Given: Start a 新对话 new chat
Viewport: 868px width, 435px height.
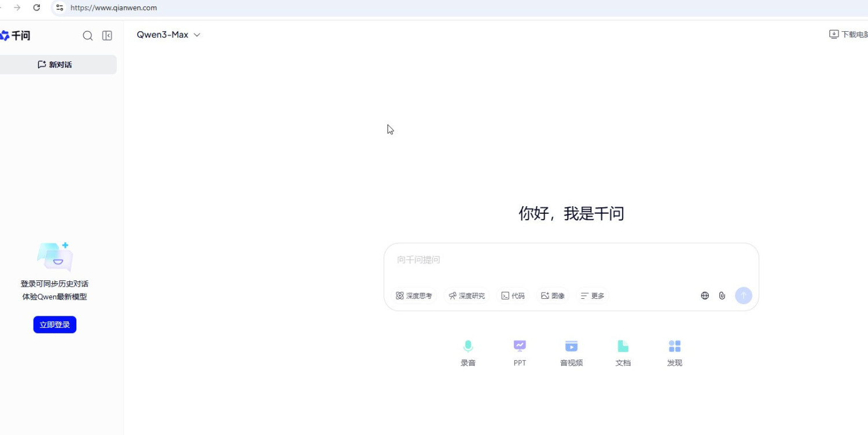Looking at the screenshot, I should coord(55,65).
